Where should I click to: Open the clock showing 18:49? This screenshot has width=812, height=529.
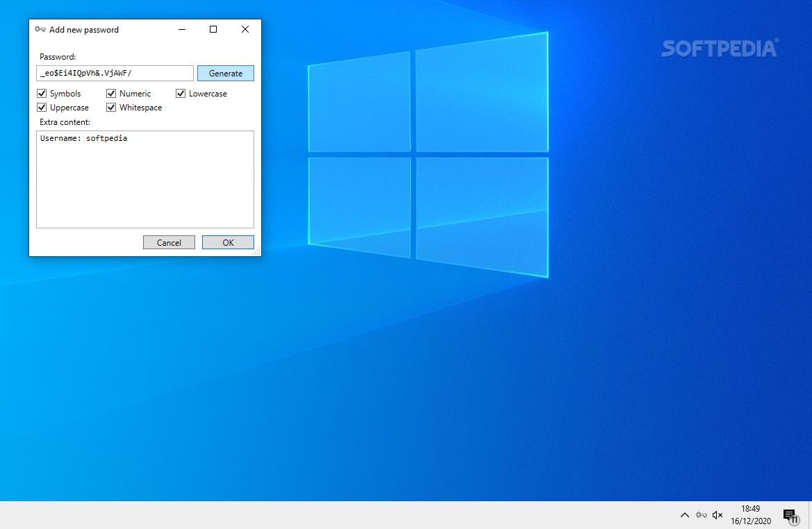point(750,515)
